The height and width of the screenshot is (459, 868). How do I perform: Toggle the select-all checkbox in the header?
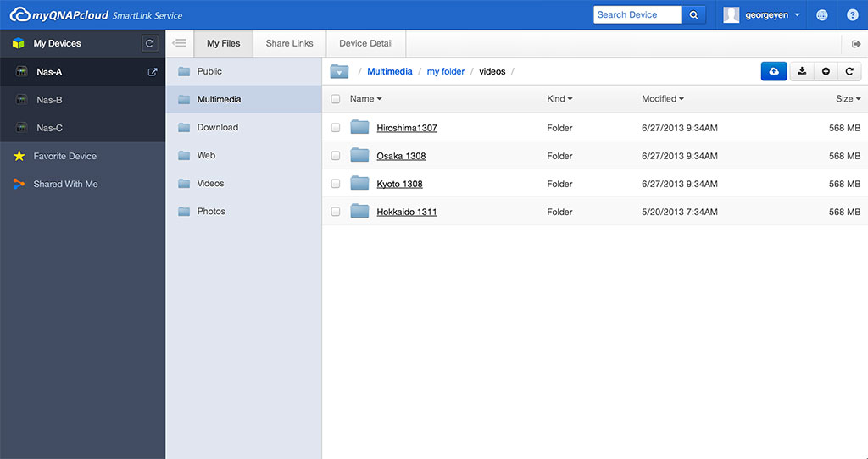coord(336,99)
